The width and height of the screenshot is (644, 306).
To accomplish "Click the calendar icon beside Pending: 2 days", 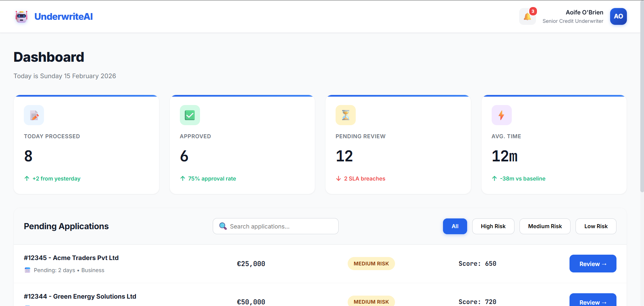I will point(28,270).
